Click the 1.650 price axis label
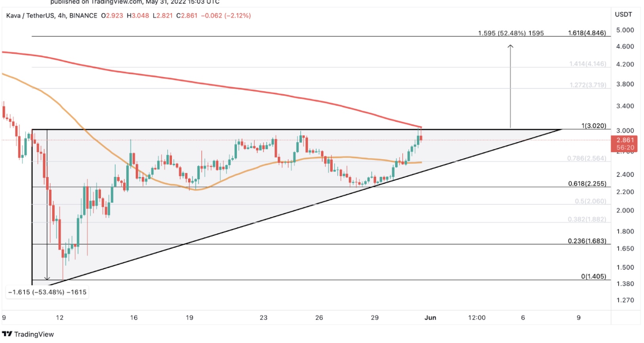This screenshot has height=343, width=644. [x=625, y=249]
